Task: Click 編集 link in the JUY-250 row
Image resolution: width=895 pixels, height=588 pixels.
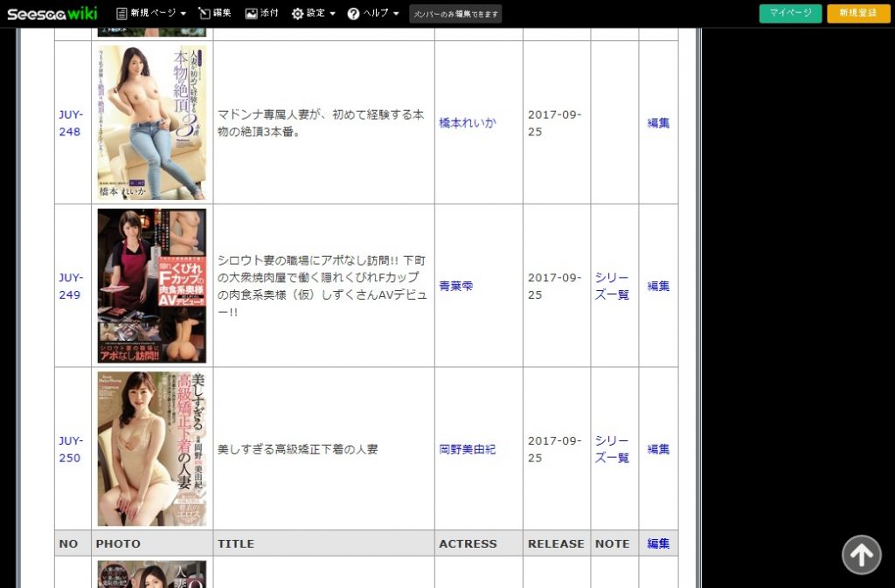Action: tap(658, 449)
